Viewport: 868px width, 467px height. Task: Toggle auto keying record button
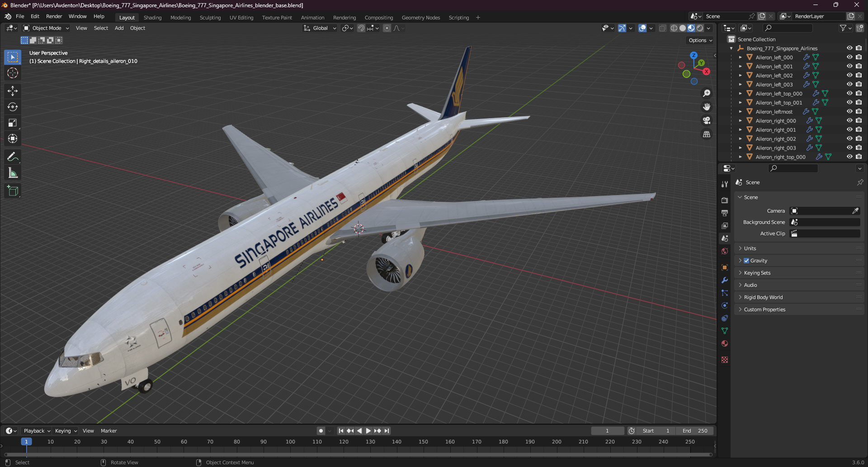click(x=321, y=431)
